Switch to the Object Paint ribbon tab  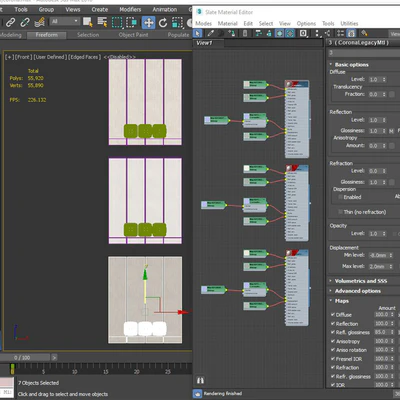tap(133, 35)
